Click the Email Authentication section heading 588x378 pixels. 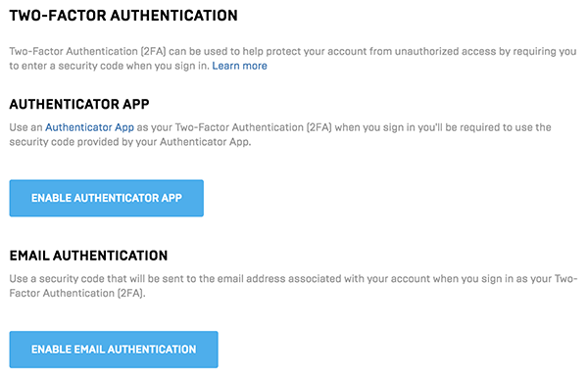tap(88, 256)
